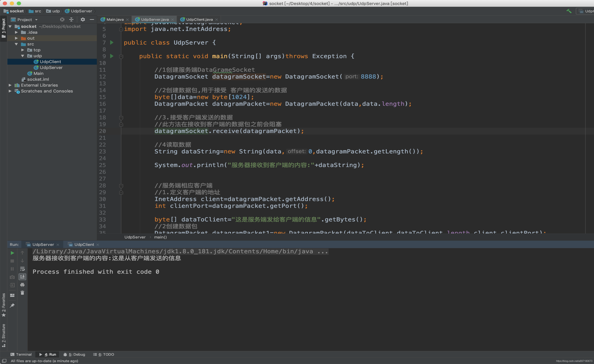Screen dimensions: 594x364
Task: Click the rerun green play icon in Run panel
Action: point(12,253)
